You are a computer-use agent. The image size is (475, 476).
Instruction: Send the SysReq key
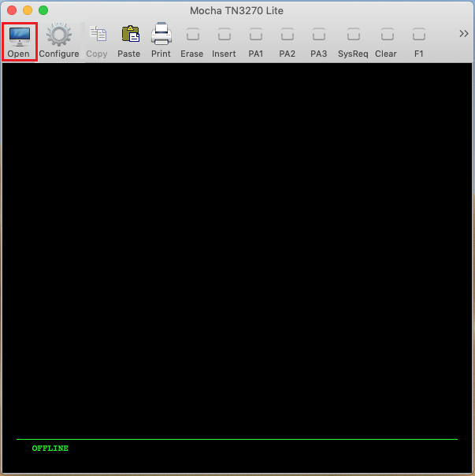pyautogui.click(x=353, y=41)
